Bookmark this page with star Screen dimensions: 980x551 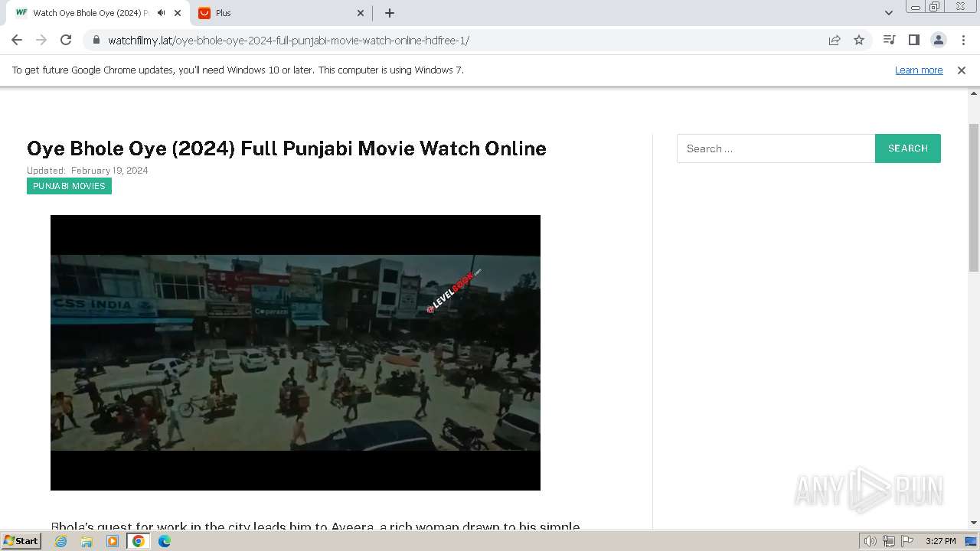[x=859, y=40]
